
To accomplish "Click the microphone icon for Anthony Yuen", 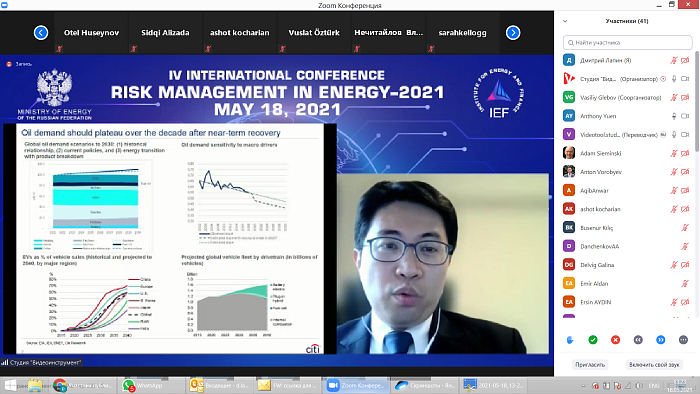I will coord(674,116).
